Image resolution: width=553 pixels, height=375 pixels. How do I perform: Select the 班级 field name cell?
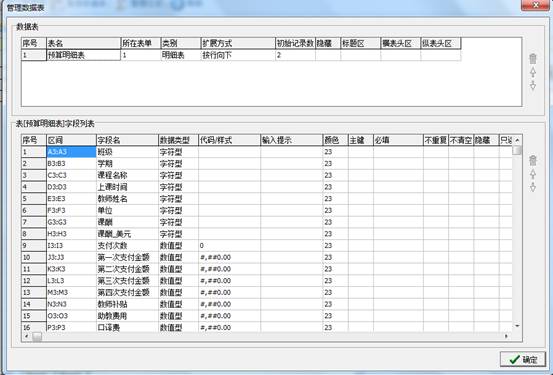127,152
